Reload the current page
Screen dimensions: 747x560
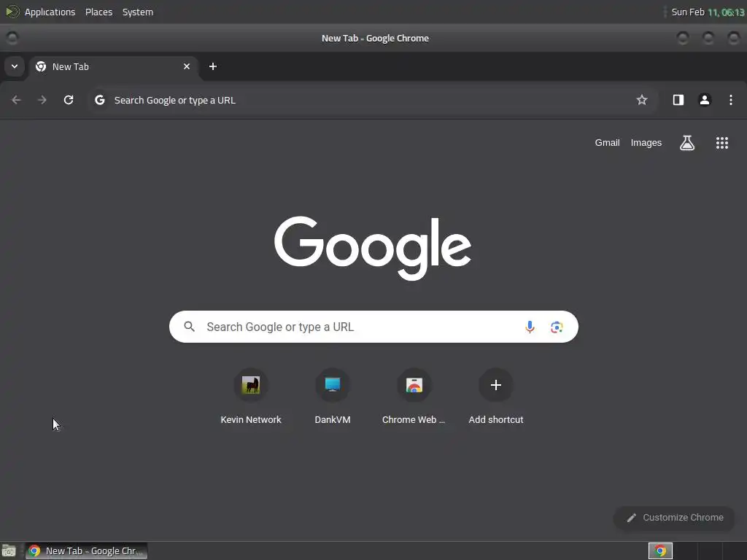[69, 100]
